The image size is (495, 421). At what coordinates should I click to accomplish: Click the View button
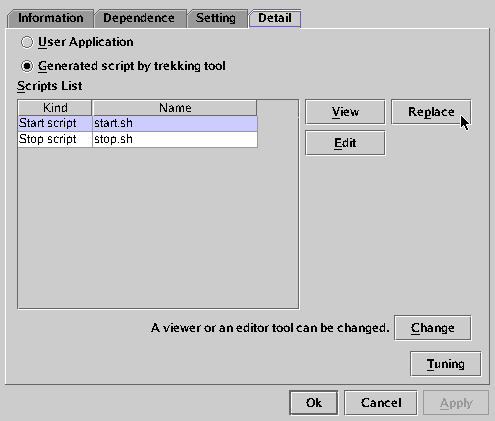(x=345, y=112)
